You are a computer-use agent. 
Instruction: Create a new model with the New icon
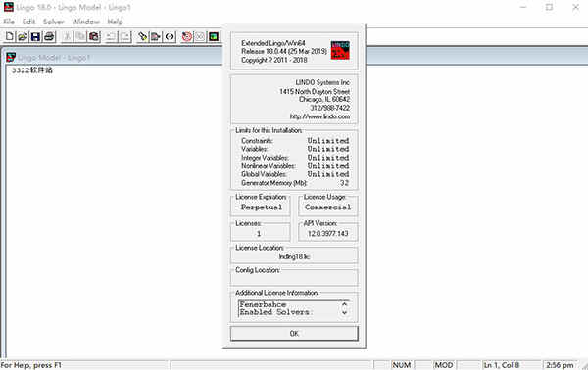tap(10, 36)
